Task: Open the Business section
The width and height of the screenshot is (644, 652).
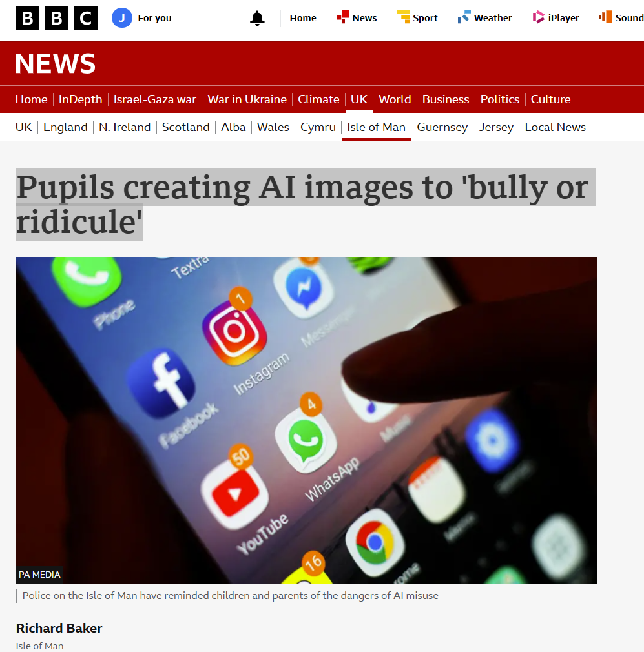Action: click(x=446, y=99)
